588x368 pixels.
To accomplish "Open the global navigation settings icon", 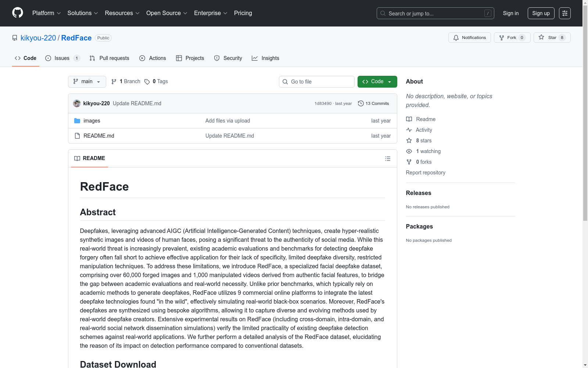I will (x=565, y=13).
